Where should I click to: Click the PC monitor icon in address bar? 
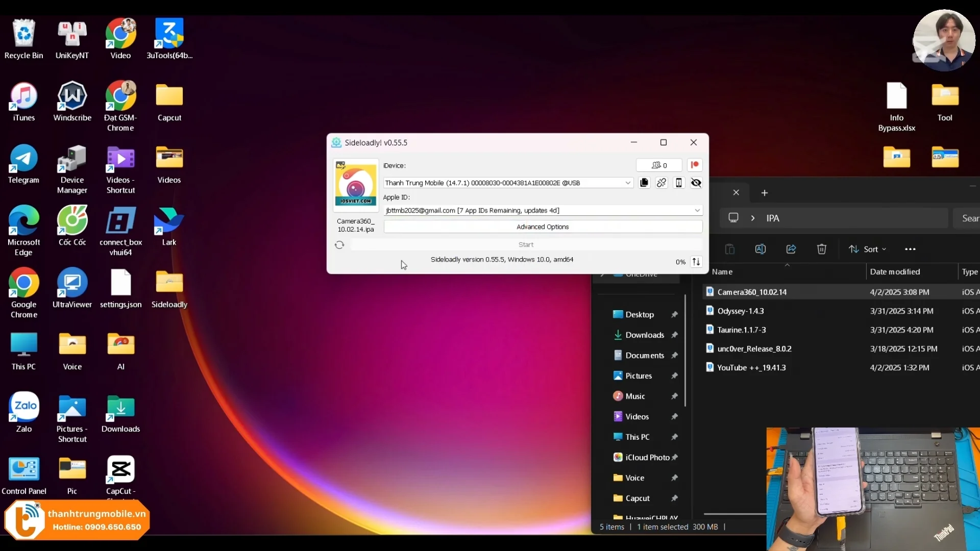click(x=733, y=218)
